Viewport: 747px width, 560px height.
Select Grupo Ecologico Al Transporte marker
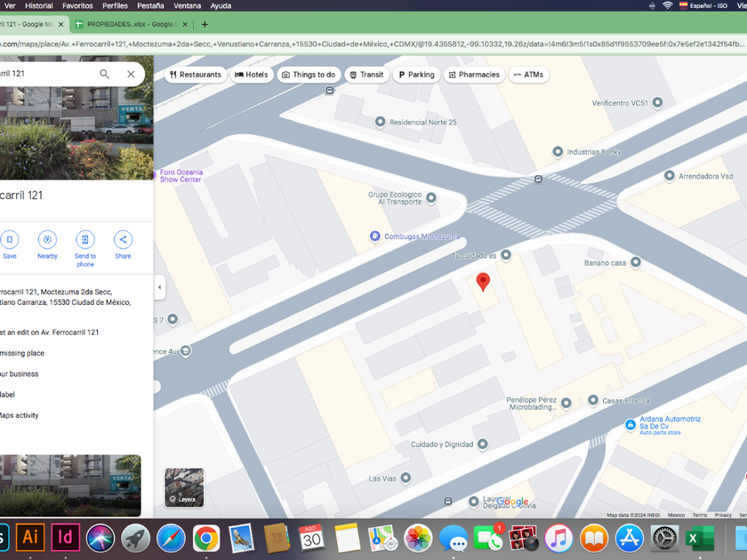[x=431, y=197]
